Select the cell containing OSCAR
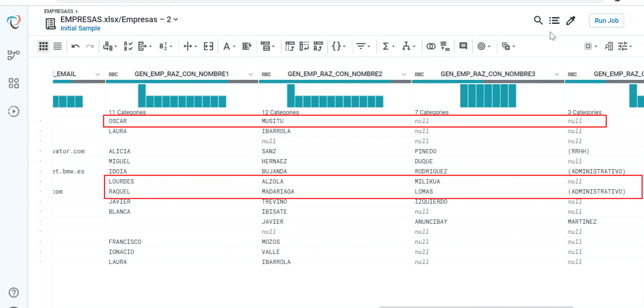The image size is (644, 308). click(182, 121)
